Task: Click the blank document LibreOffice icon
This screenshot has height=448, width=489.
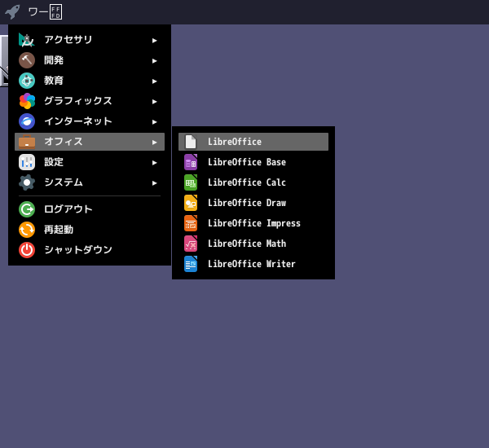Action: 191,142
